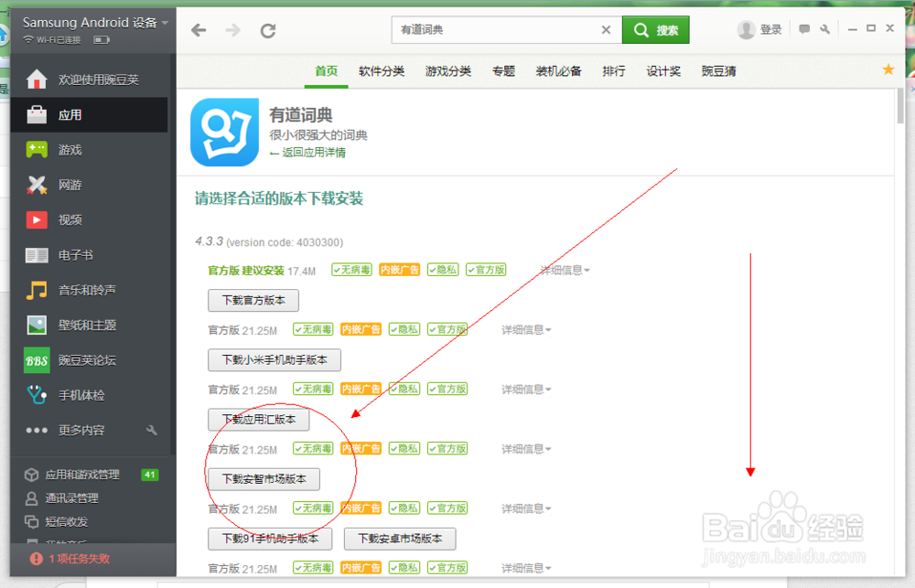Click the page vertical scrollbar
This screenshot has width=915, height=588.
click(x=900, y=105)
